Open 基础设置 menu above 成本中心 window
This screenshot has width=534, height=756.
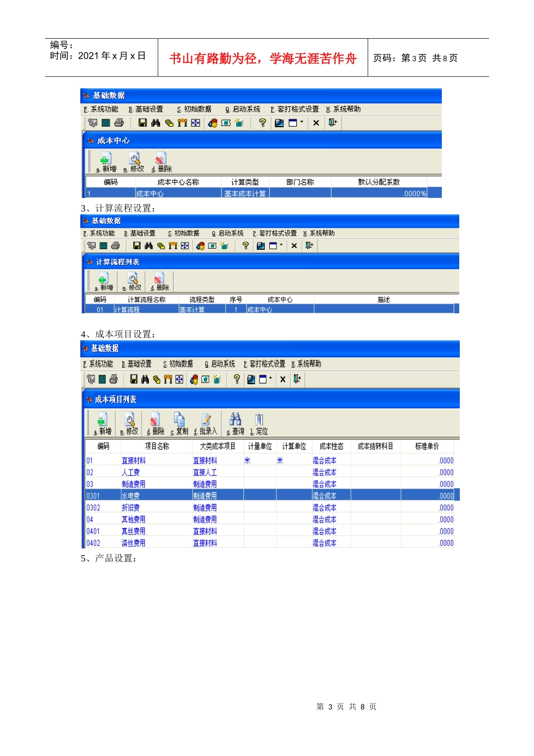pyautogui.click(x=146, y=109)
